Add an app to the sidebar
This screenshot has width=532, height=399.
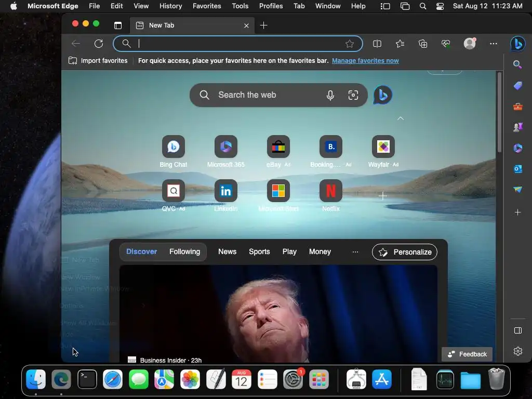click(x=518, y=212)
